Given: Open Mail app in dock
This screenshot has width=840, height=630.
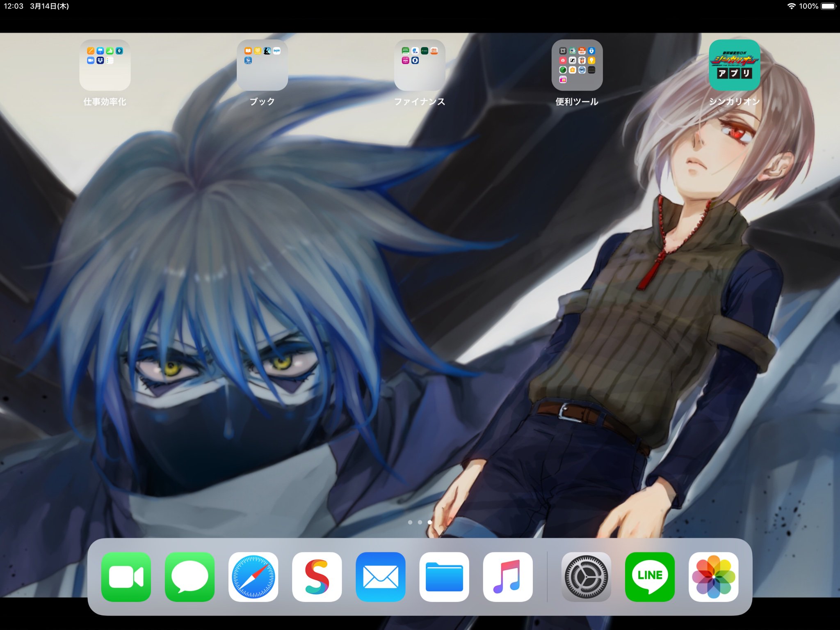Looking at the screenshot, I should point(381,577).
